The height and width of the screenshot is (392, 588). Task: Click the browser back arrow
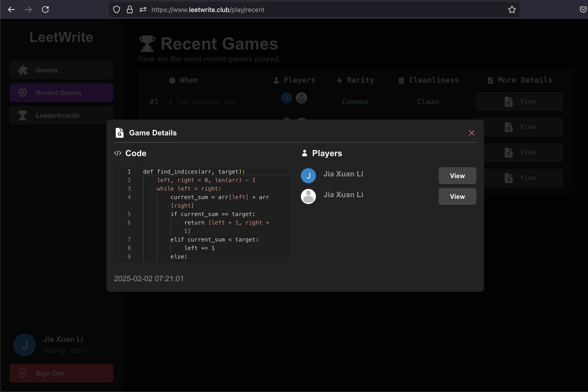tap(11, 9)
